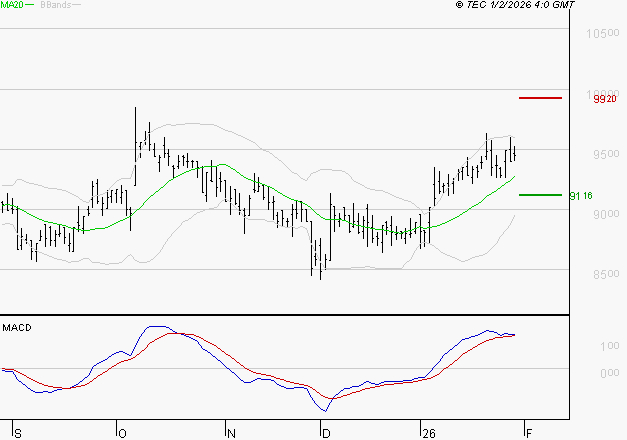Click the 10500 price axis label
Screen dimensions: 627x440
[602, 34]
